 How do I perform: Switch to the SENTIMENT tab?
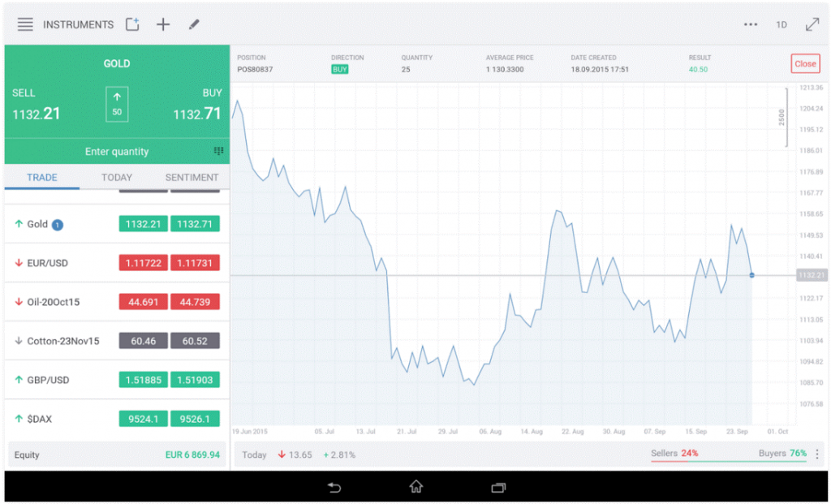192,177
